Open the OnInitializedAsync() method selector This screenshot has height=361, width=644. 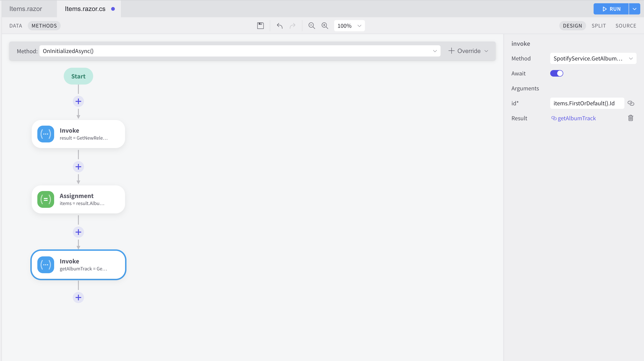(x=240, y=51)
